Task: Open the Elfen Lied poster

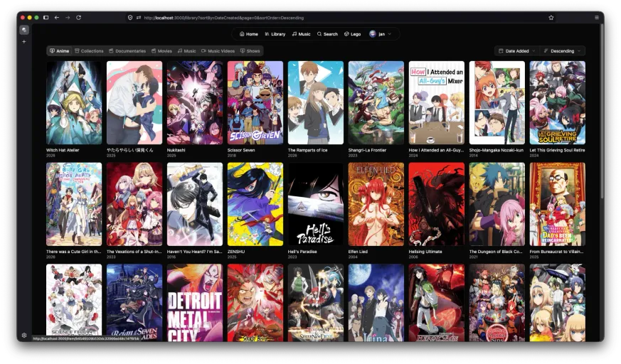Action: click(x=376, y=204)
